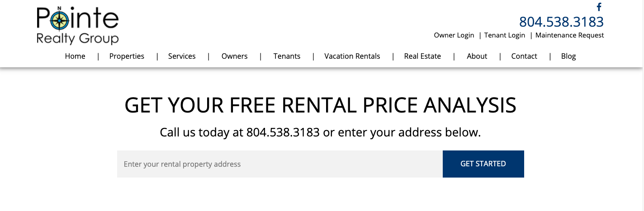This screenshot has width=644, height=211.
Task: Open Vacation Rentals page
Action: pyautogui.click(x=352, y=56)
